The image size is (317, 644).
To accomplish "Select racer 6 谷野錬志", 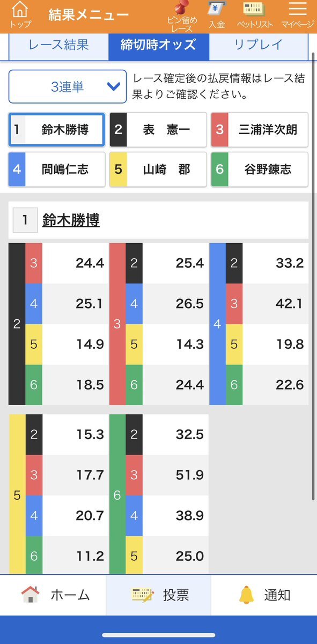I will [260, 170].
